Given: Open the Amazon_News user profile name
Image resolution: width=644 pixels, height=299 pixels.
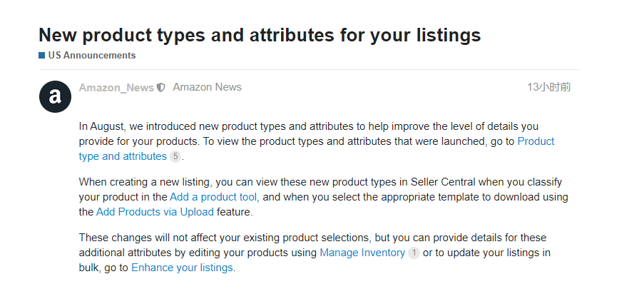Looking at the screenshot, I should coord(116,88).
